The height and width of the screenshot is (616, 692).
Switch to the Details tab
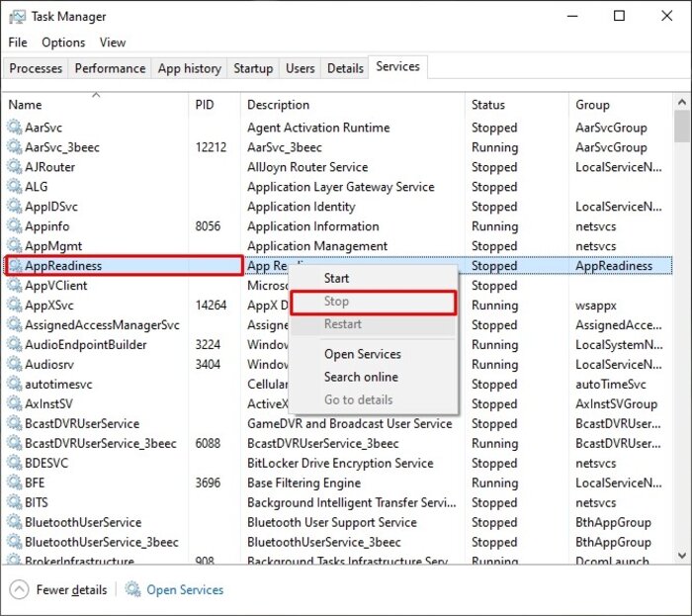(x=345, y=68)
